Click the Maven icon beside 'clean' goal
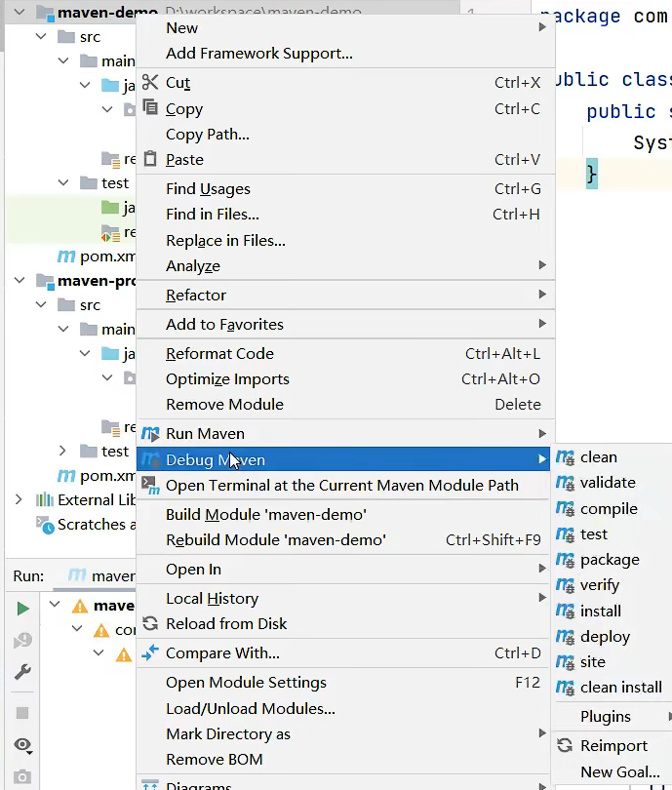The image size is (672, 790). point(565,457)
